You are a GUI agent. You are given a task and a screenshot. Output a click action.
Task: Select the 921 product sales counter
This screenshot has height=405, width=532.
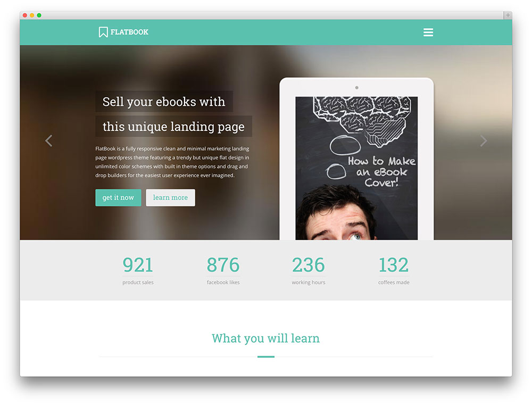click(138, 270)
